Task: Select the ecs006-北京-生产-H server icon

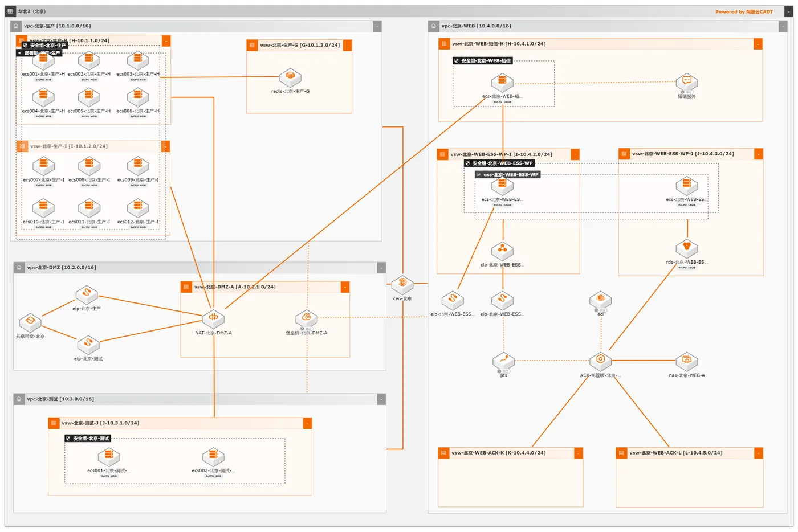Action: click(138, 98)
